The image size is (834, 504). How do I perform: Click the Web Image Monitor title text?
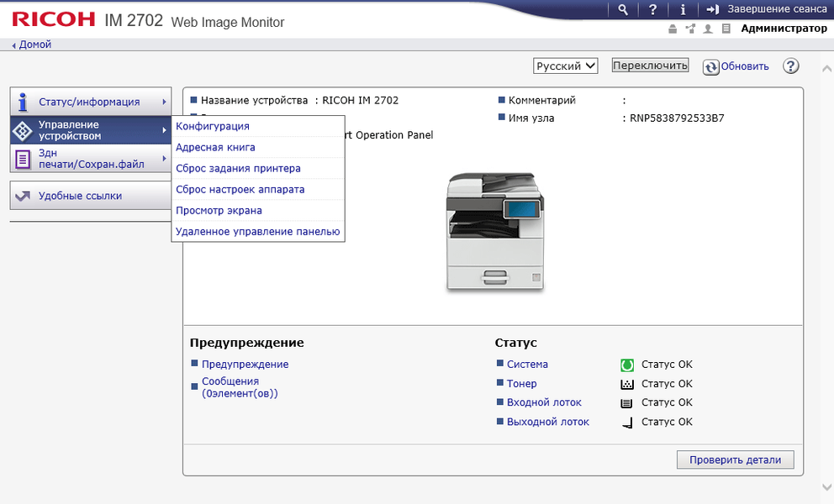(228, 23)
